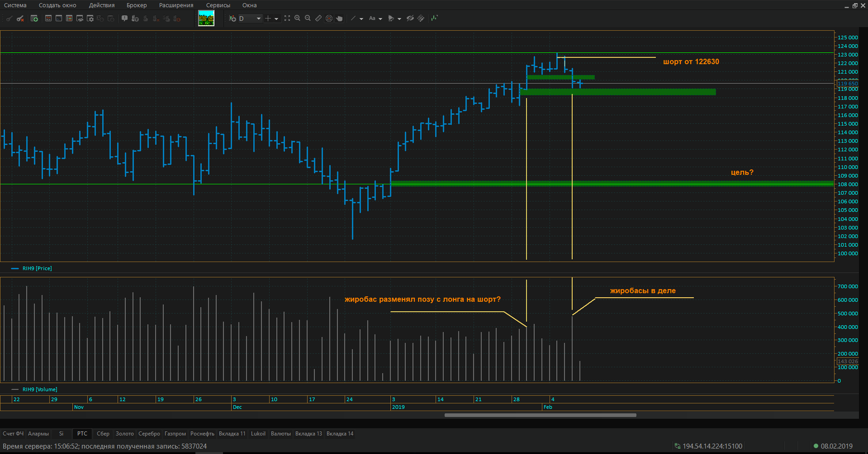Switch to the Lukoil tab
Screen dimensions: 868x454
(258, 433)
